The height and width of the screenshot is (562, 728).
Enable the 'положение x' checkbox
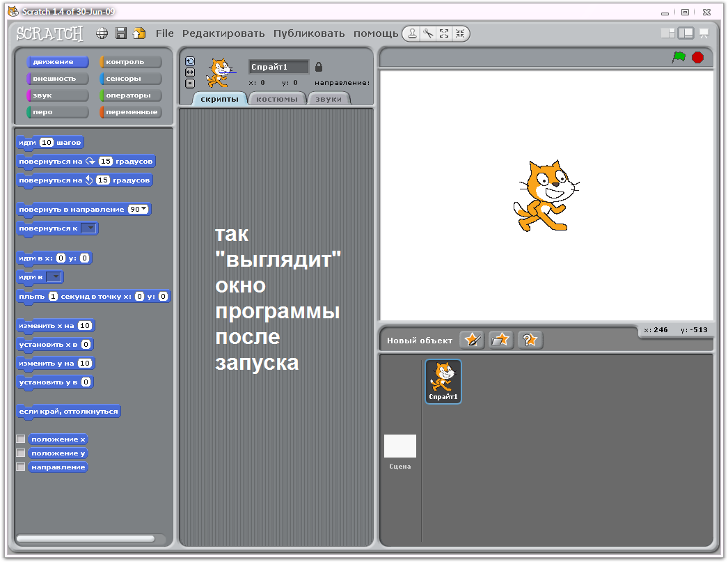pos(20,439)
